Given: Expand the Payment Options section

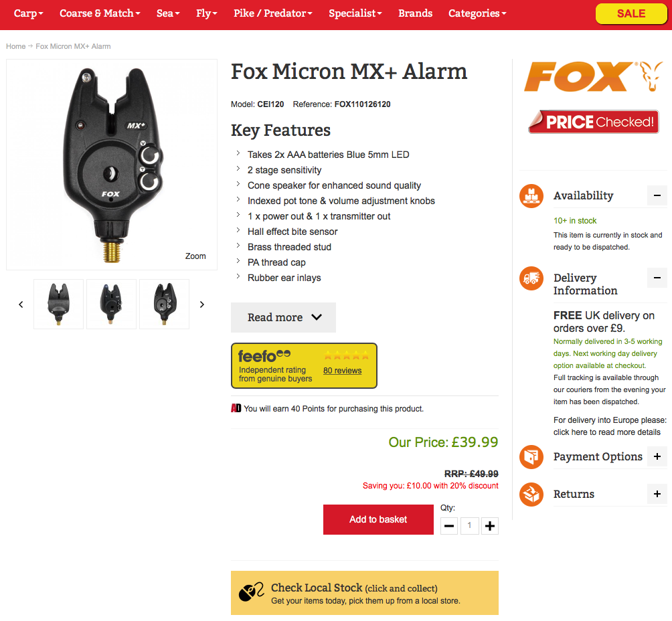Looking at the screenshot, I should [x=657, y=456].
